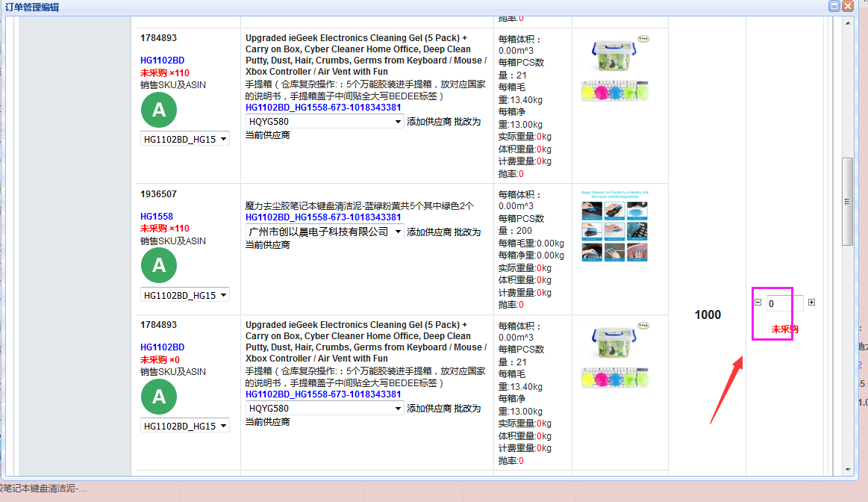Click the plus stepper beside quantity field
868x502 pixels.
tap(811, 303)
